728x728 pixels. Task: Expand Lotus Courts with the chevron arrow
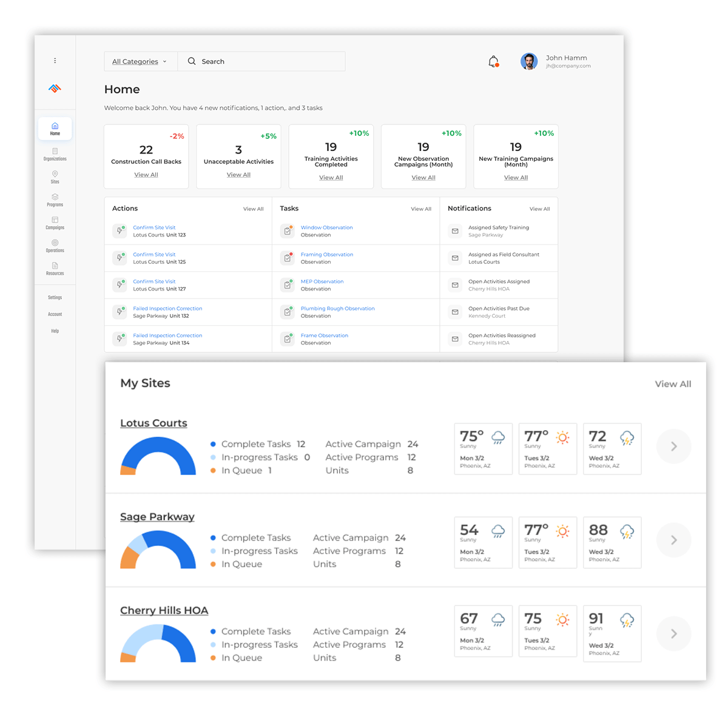pos(674,447)
